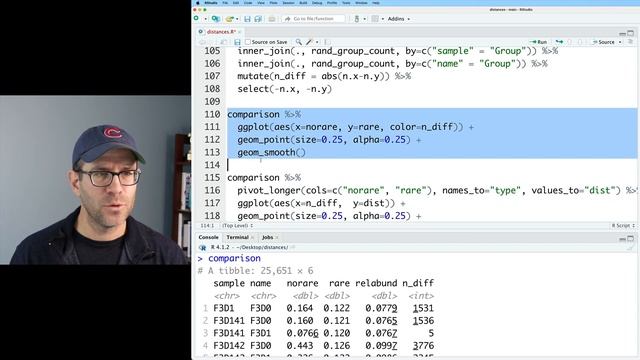Click the go back arrow in editor toolbar

(202, 42)
